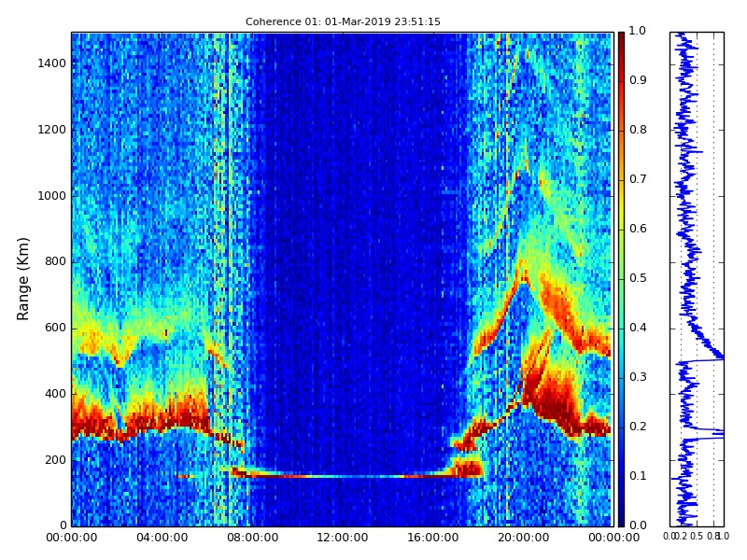
Task: Click the 08:00:00 time axis label
Action: pos(252,538)
